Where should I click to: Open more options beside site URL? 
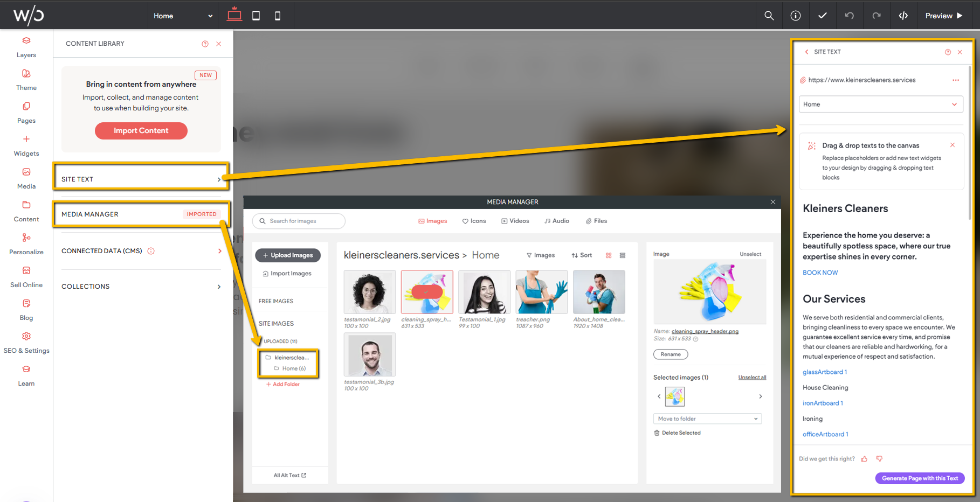(956, 80)
